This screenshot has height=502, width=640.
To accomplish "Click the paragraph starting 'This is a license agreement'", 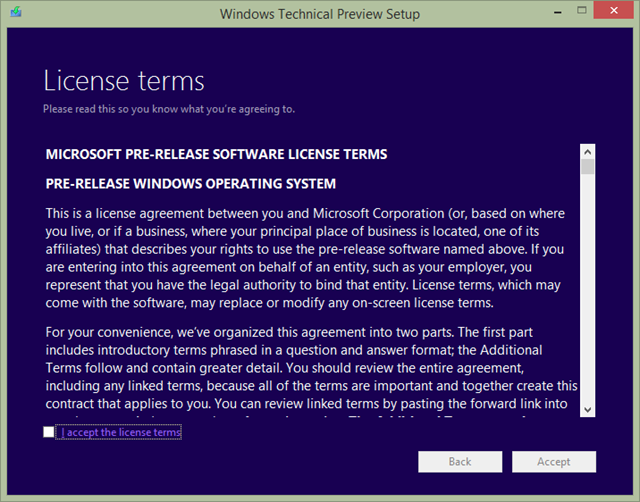I will point(305,258).
